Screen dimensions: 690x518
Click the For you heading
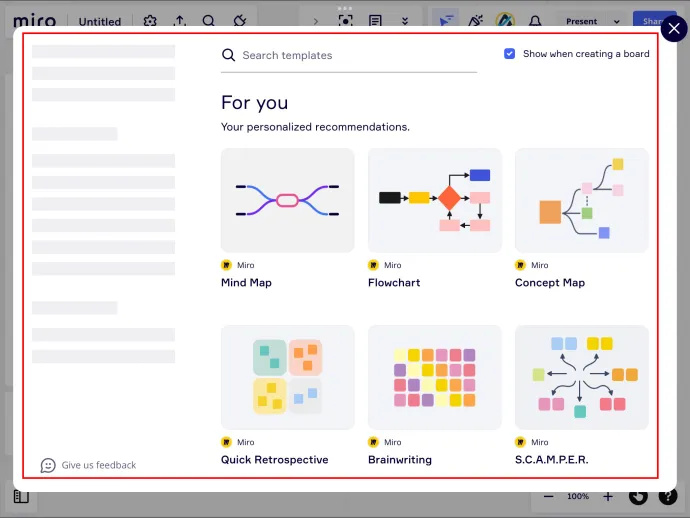tap(254, 103)
